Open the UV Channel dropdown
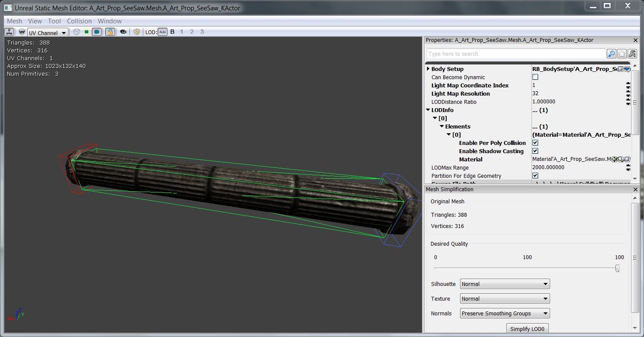 (x=48, y=32)
